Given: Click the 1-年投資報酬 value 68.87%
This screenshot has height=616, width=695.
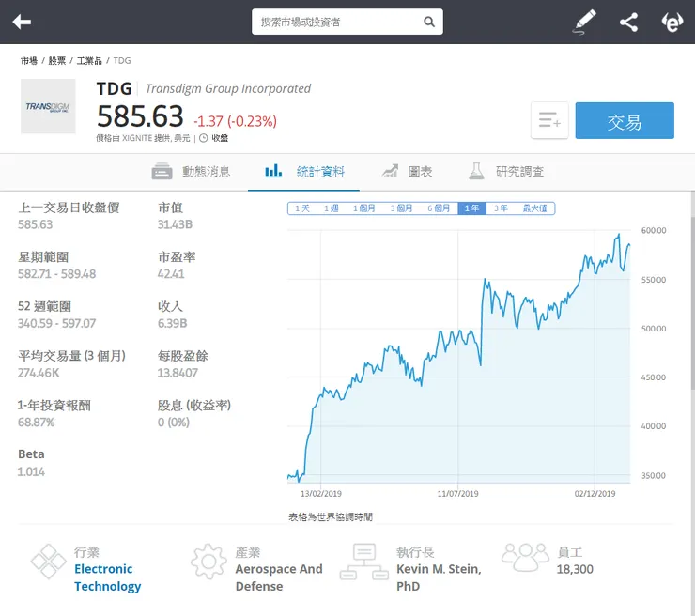Looking at the screenshot, I should (x=36, y=423).
